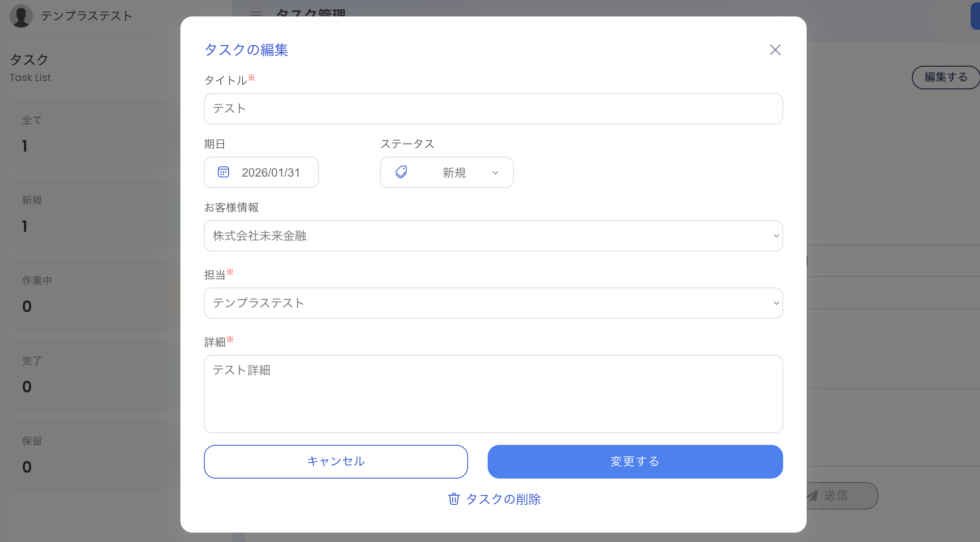Close the タスクの編集 dialog with the X
The width and height of the screenshot is (980, 542).
(x=775, y=50)
